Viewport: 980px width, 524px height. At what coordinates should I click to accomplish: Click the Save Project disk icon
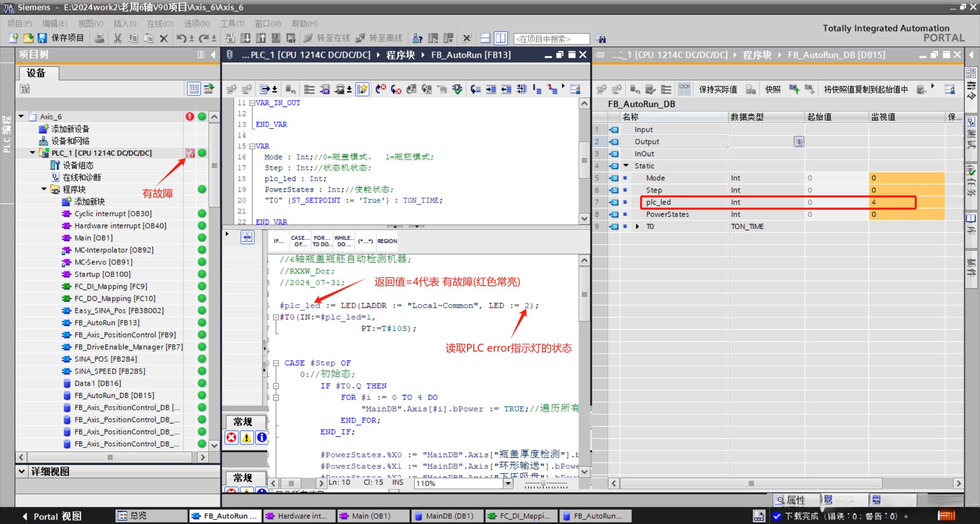pos(42,38)
